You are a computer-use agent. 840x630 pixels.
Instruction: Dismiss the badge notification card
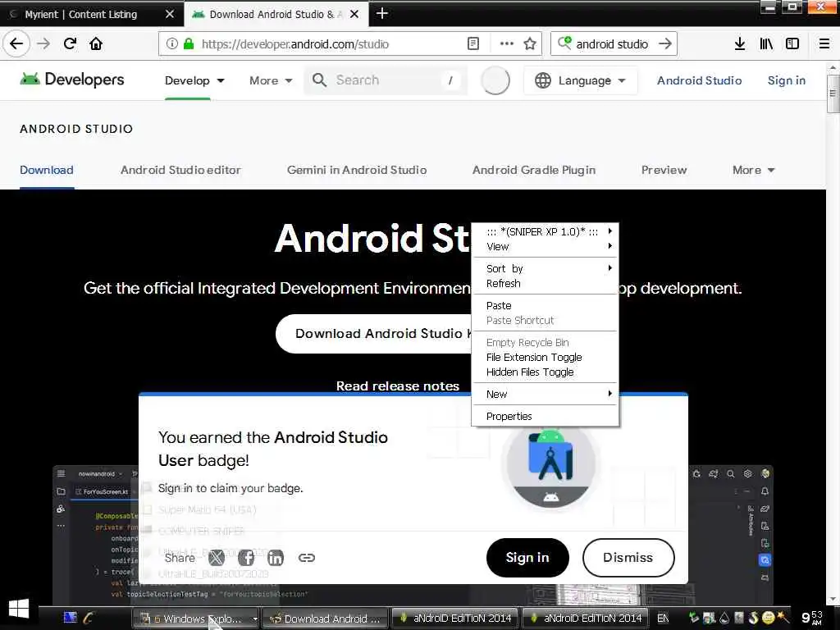(x=628, y=558)
